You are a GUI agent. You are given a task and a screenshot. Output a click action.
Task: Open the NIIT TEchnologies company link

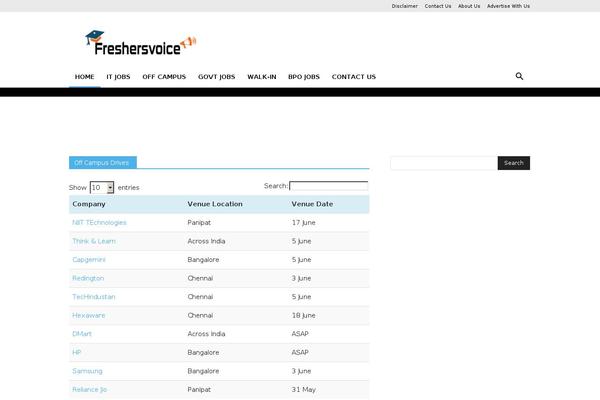point(99,222)
